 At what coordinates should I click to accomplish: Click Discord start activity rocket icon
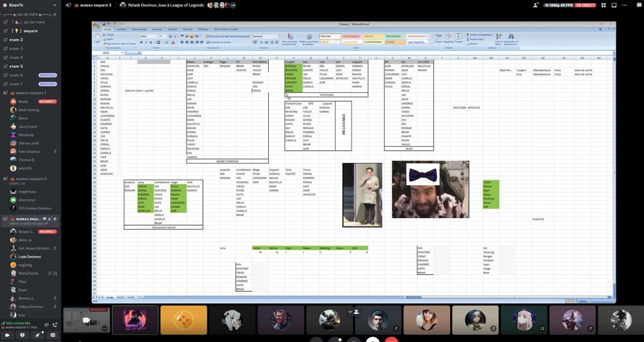coord(38,335)
